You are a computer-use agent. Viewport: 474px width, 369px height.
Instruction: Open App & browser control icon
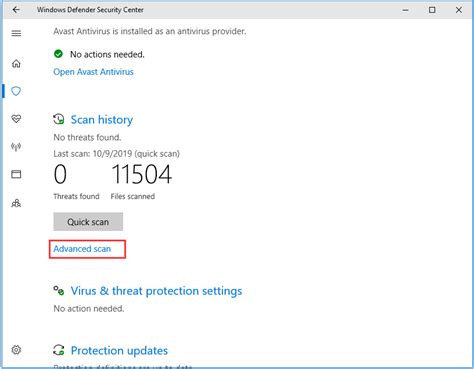(16, 174)
